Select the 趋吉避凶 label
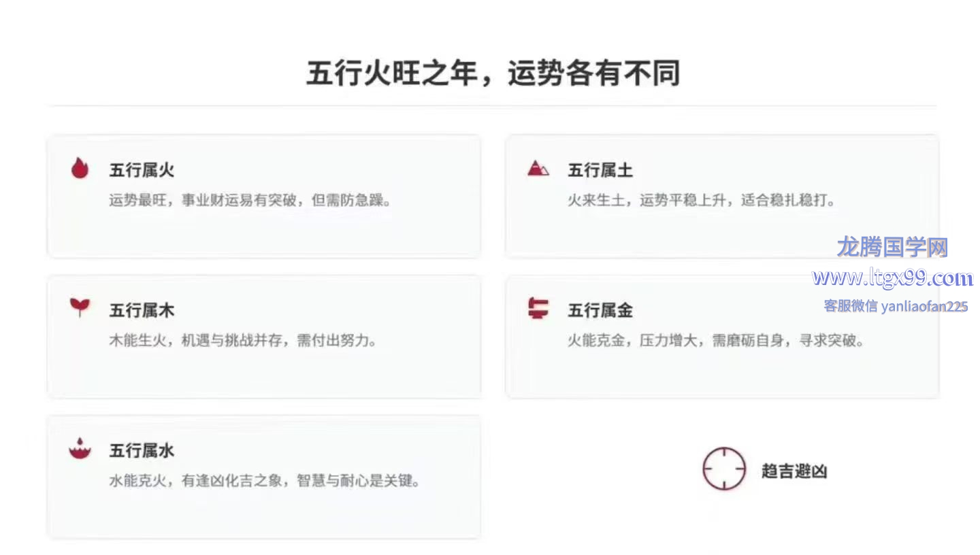Image resolution: width=980 pixels, height=555 pixels. (794, 471)
